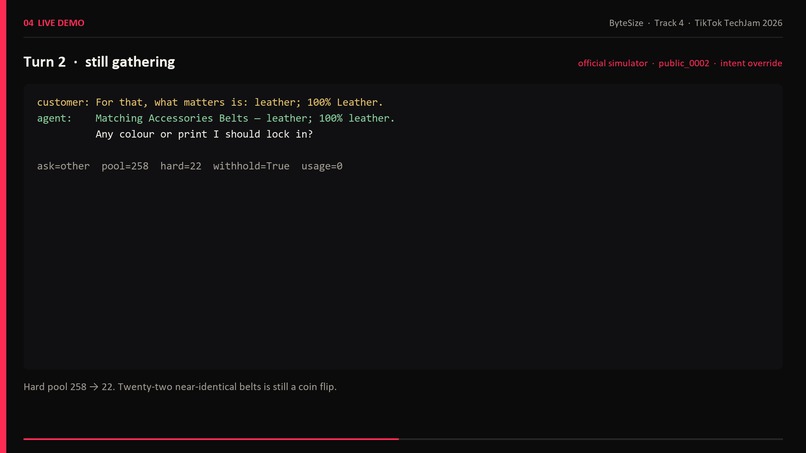
Task: Click the 'public_0002' tag
Action: [683, 63]
